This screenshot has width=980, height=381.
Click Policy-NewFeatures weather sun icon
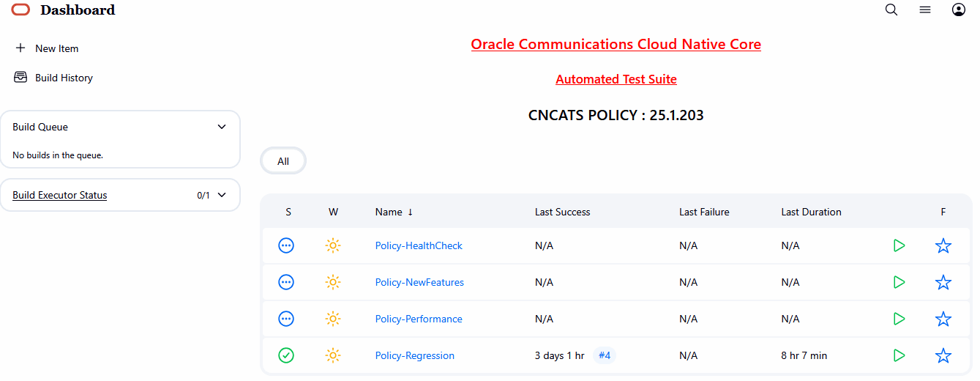(x=333, y=282)
